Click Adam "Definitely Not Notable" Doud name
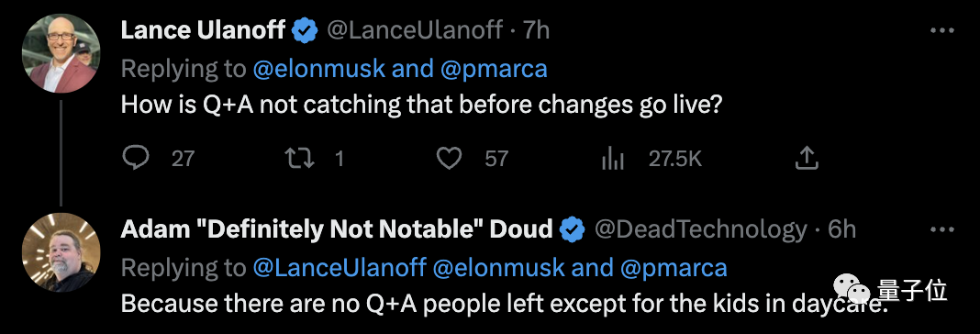Image resolution: width=980 pixels, height=334 pixels. (337, 229)
